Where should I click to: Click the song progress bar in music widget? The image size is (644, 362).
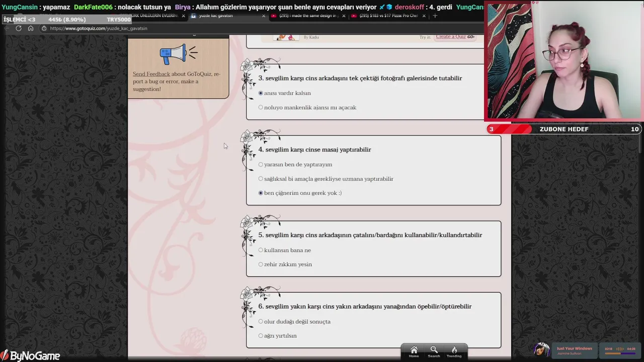click(620, 353)
